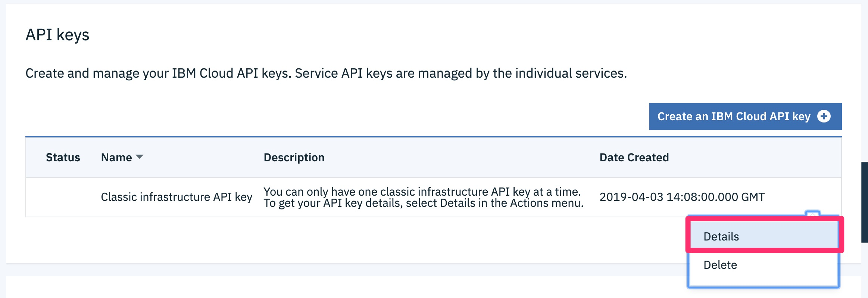Click the API keys page heading
Viewport: 868px width, 298px height.
58,35
